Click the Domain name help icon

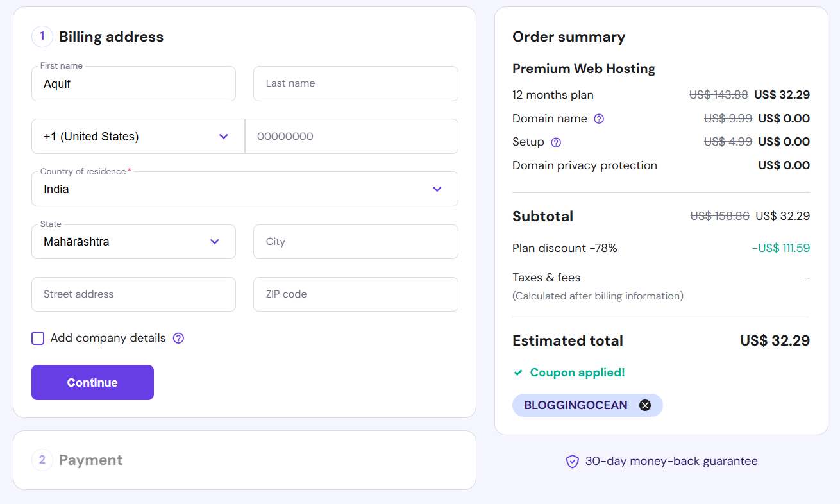599,119
